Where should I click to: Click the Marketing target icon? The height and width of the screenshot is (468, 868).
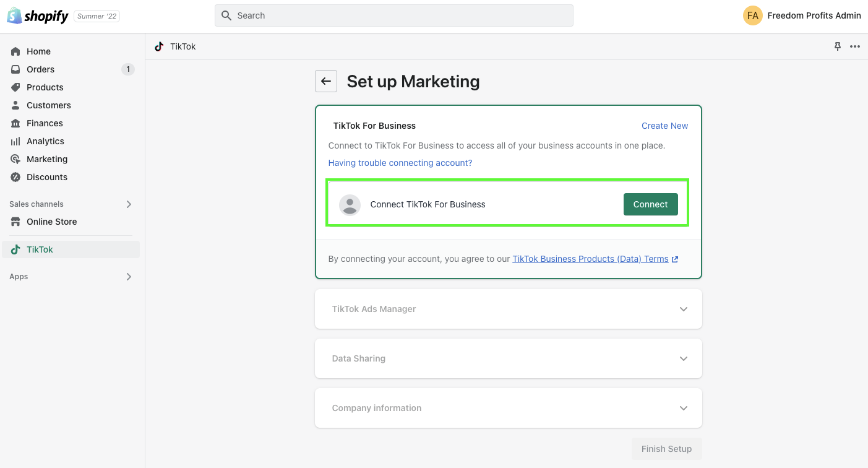click(x=15, y=159)
